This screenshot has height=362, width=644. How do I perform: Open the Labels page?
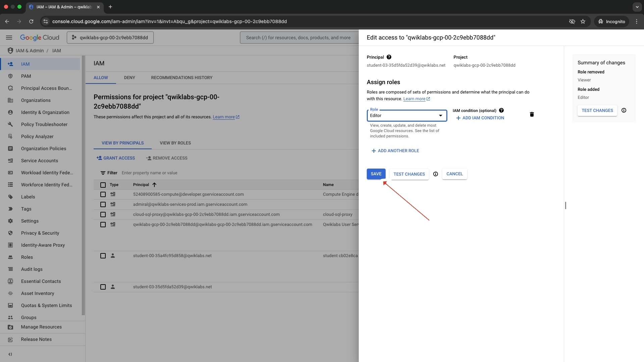[40, 197]
